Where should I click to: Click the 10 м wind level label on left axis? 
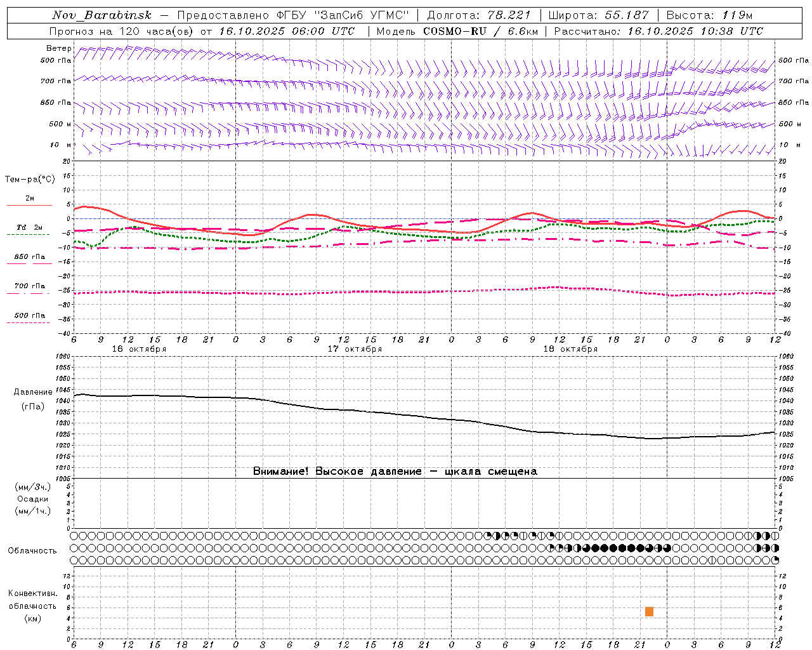point(60,145)
